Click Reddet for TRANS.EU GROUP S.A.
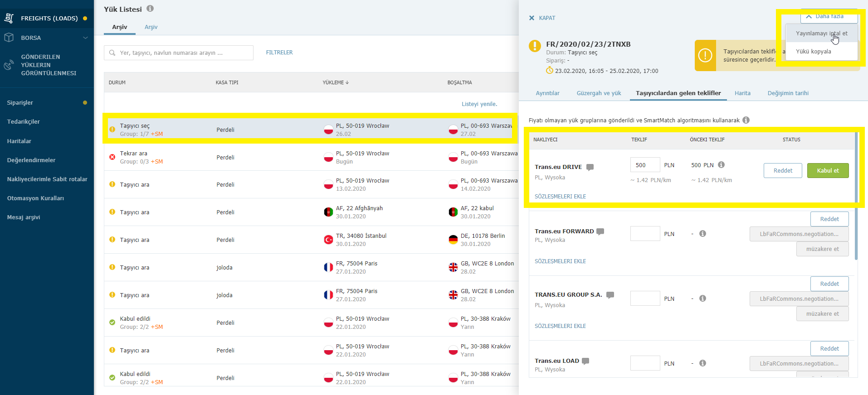868x395 pixels. coord(829,284)
